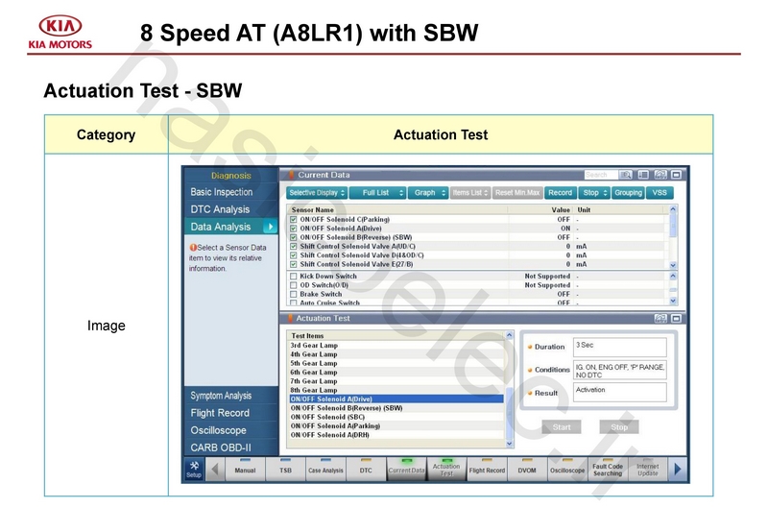Open the Selective Display dropdown
The height and width of the screenshot is (532, 768).
317,192
